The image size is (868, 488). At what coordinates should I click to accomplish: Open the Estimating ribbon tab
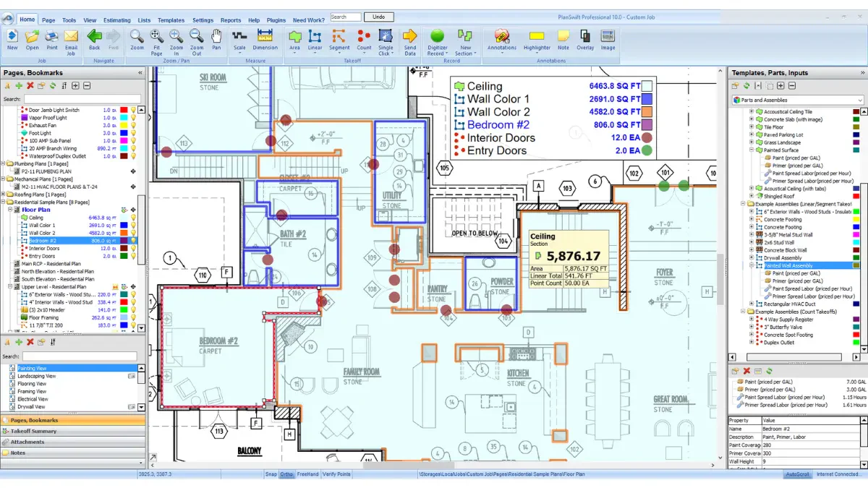[x=117, y=20]
